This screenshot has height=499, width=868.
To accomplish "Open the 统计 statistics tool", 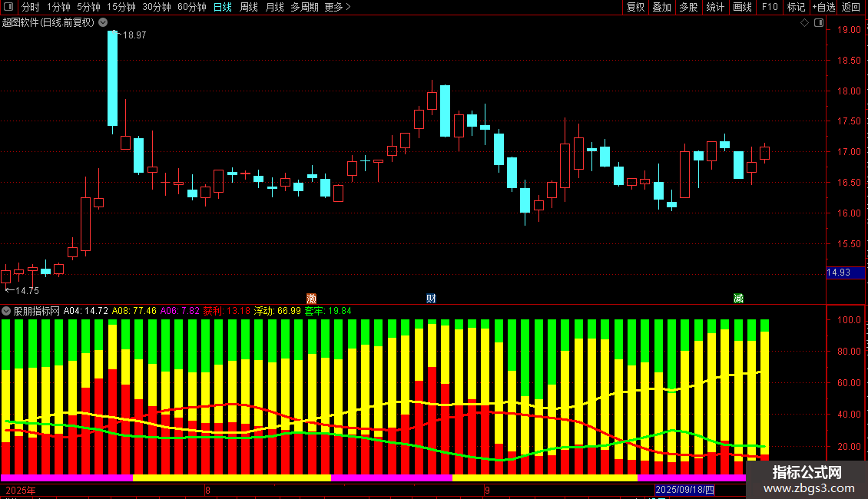I will (x=715, y=7).
